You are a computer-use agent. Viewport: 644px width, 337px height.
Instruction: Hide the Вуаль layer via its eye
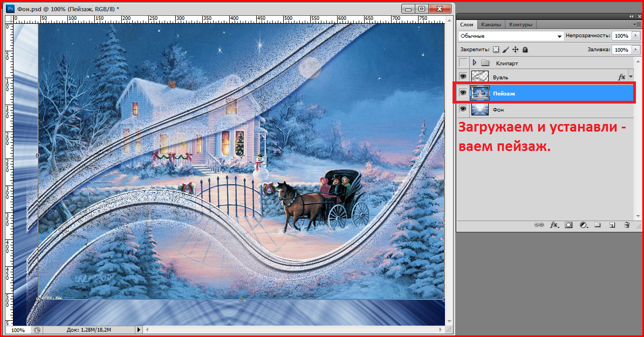click(463, 77)
